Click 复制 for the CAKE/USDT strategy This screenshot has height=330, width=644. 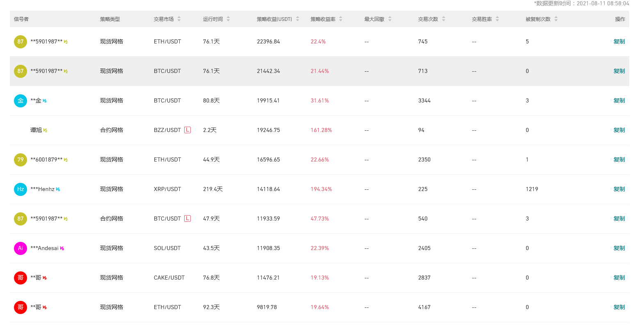coord(619,278)
